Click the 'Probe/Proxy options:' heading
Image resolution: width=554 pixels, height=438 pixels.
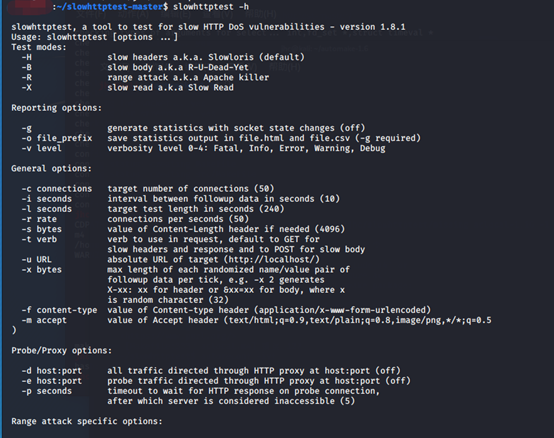[61, 350]
